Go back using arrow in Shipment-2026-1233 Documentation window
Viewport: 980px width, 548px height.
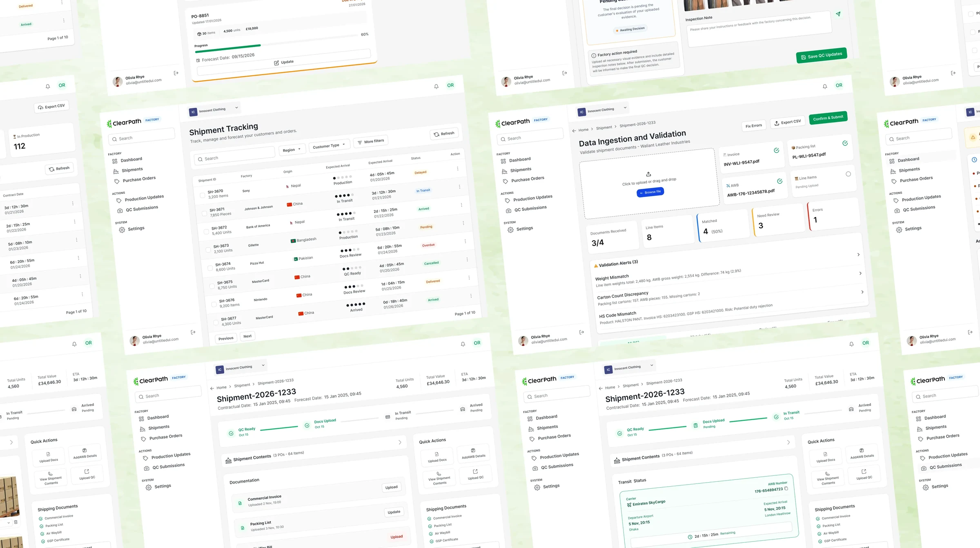coord(212,388)
